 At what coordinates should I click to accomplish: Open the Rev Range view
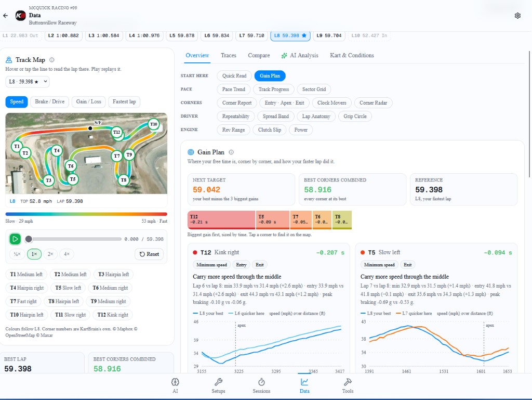point(233,130)
